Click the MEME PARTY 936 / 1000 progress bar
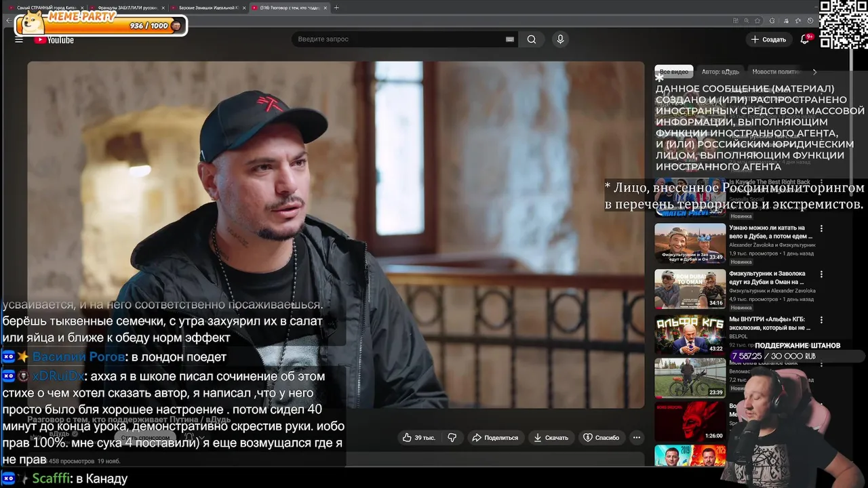 102,26
